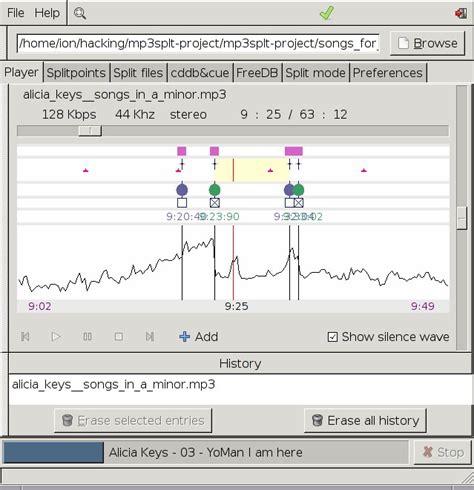Screen dimensions: 474x490
Task: Click the window resize grip at the corner
Action: 467,479
